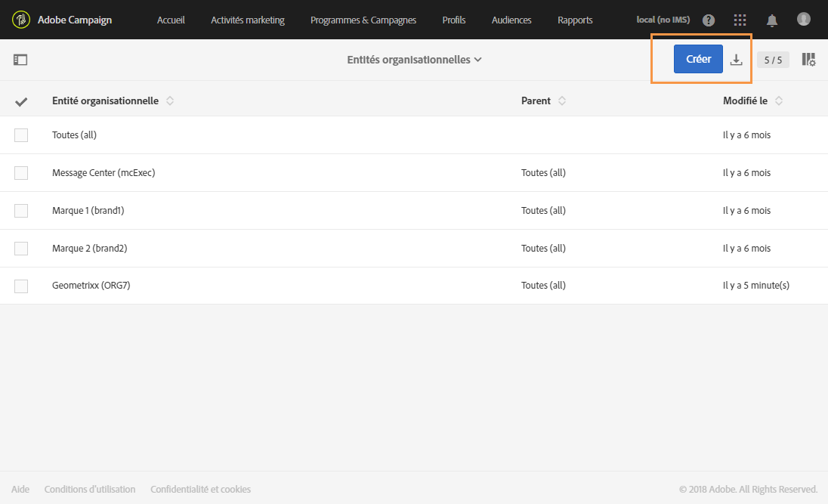Click Entité organisationnelle column header
Image resolution: width=828 pixels, height=504 pixels.
[x=105, y=100]
